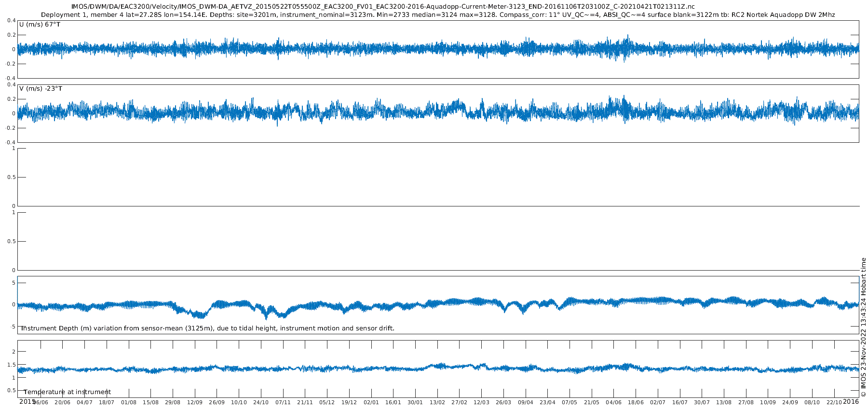Viewport: 868px width, 410px height.
Task: Select the 04/06 date tick label
Action: [x=613, y=402]
